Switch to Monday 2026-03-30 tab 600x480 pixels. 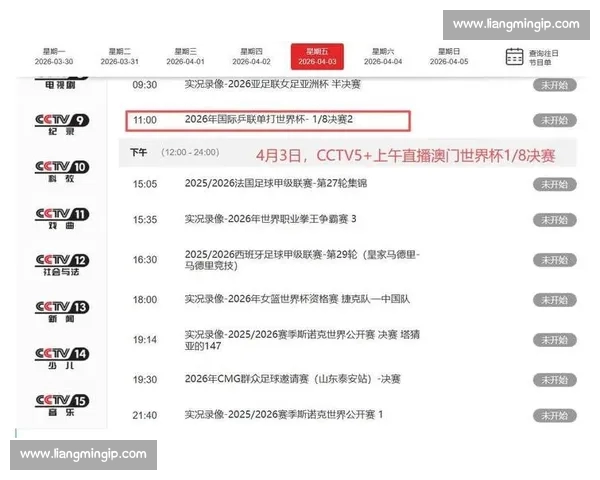[54, 56]
